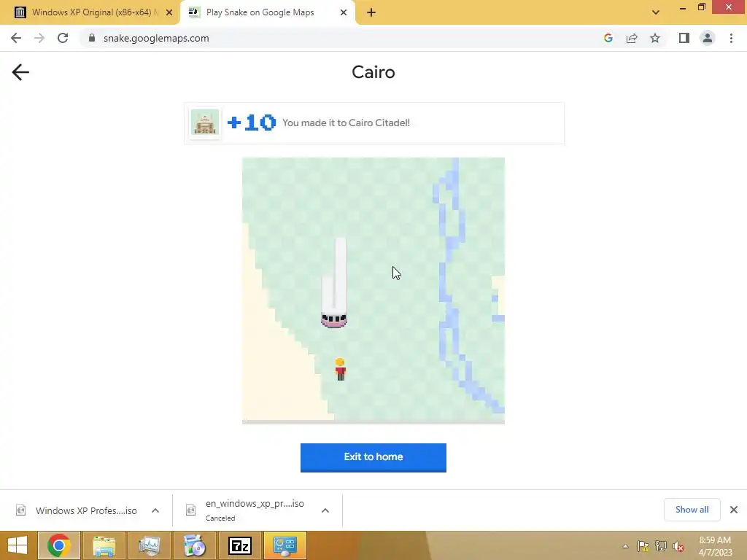The width and height of the screenshot is (747, 560).
Task: Show hidden system tray icons
Action: (x=625, y=546)
